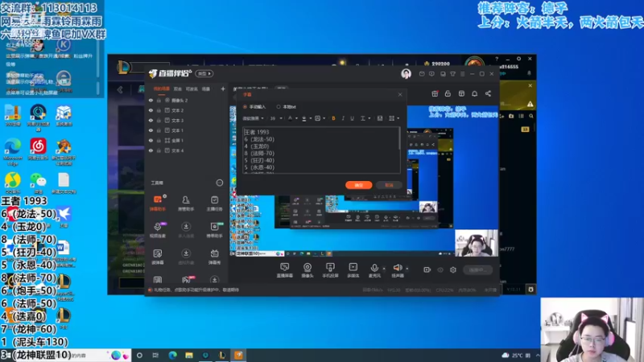Expand microphone options arrow
644x362 pixels.
384,269
